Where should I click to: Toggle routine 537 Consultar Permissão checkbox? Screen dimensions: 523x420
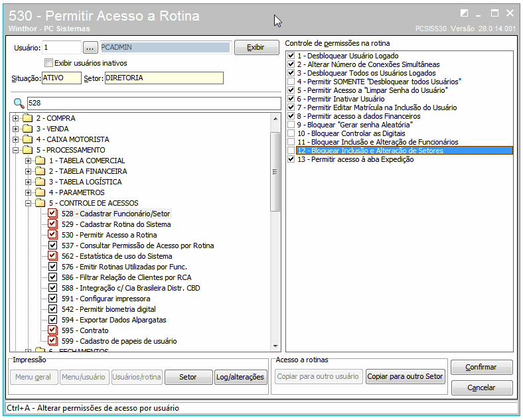[x=52, y=245]
